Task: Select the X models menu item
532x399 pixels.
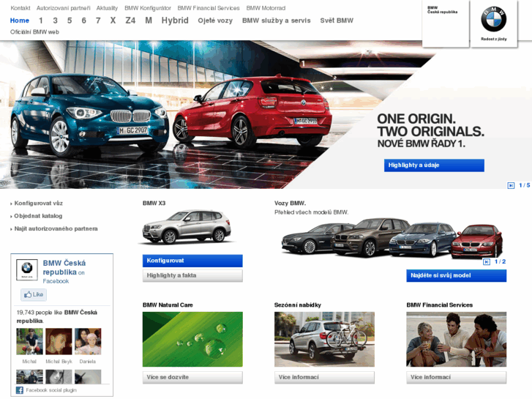Action: pos(113,20)
